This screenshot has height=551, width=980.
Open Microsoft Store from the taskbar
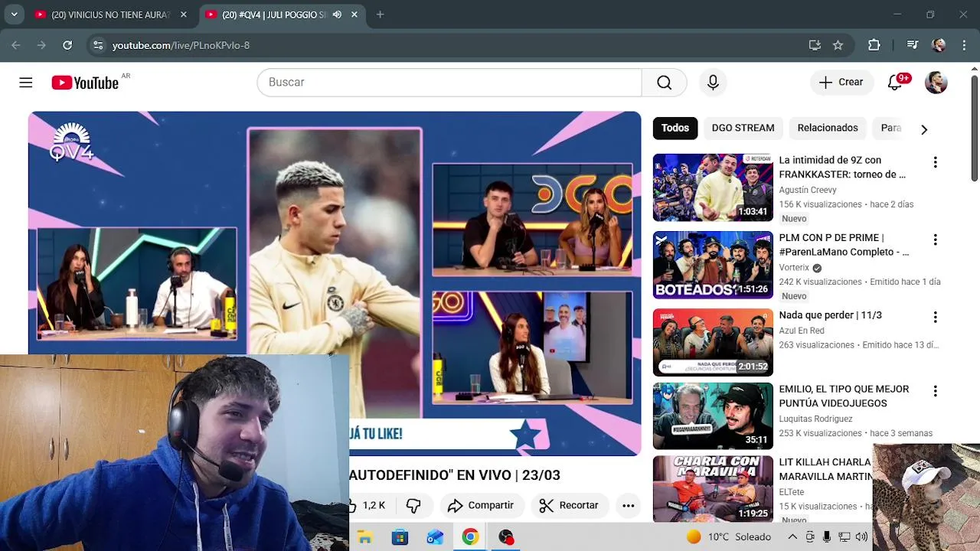click(x=400, y=537)
